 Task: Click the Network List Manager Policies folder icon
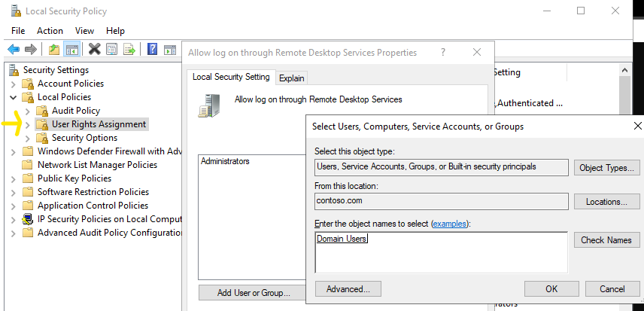tap(28, 165)
